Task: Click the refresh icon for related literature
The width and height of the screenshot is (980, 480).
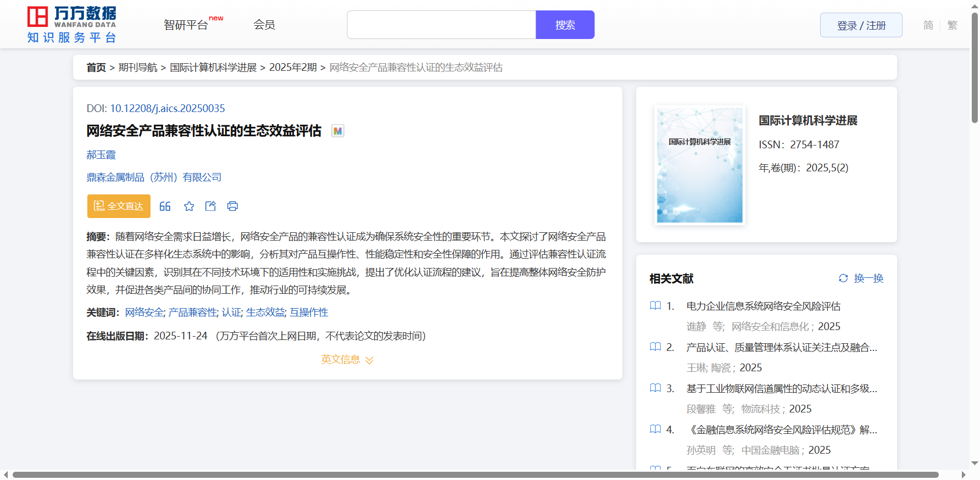Action: 843,278
